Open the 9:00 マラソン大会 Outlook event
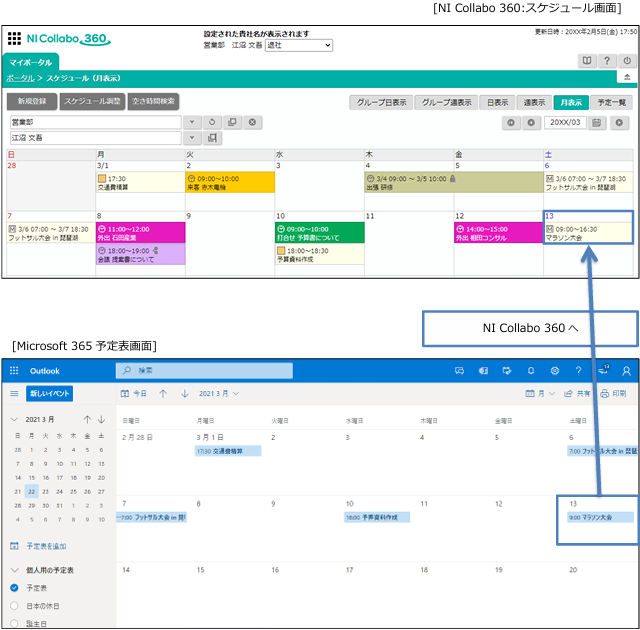Screen dimensions: 640x630 pyautogui.click(x=600, y=517)
